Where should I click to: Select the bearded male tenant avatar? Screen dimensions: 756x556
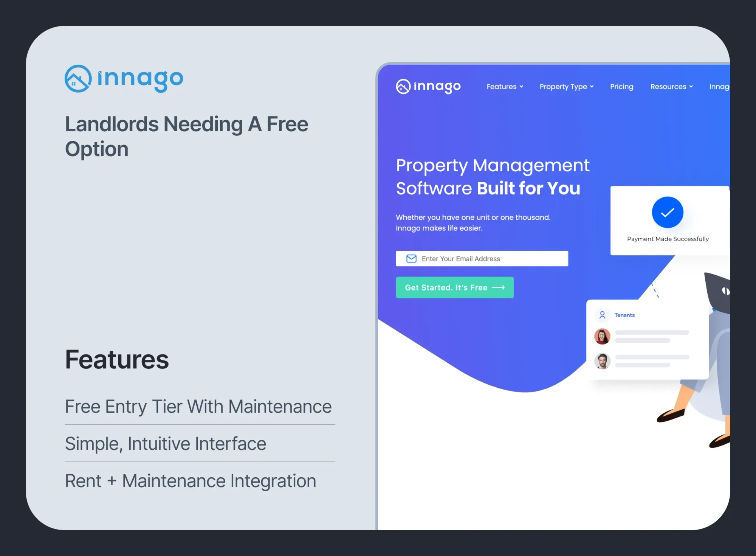click(x=602, y=361)
